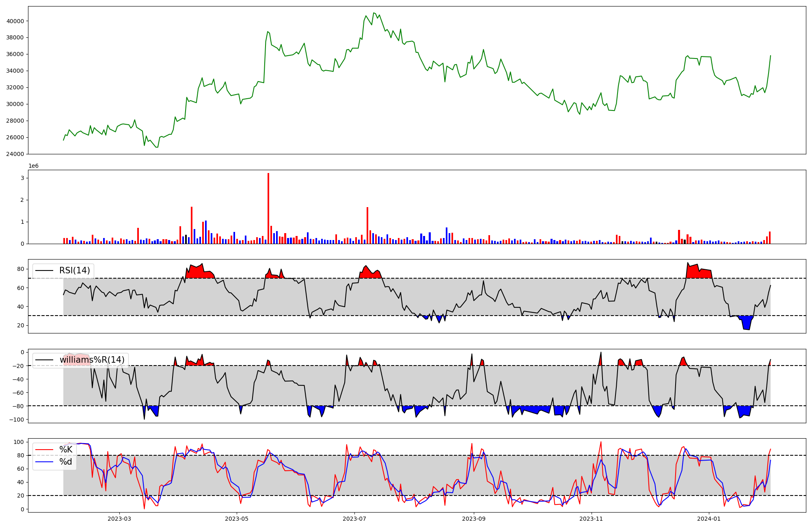812x528 pixels.
Task: Click the williams%R(14) legend label
Action: 92,360
